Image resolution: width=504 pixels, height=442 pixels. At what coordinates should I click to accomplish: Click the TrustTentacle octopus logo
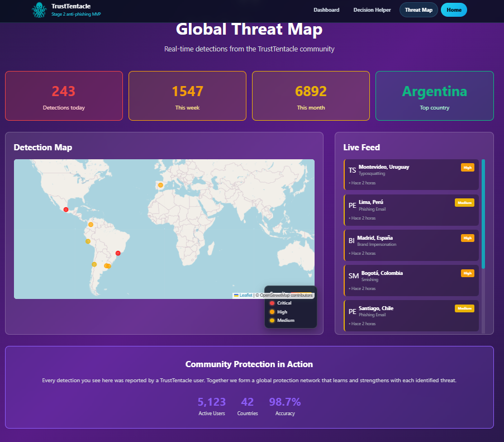[x=39, y=10]
